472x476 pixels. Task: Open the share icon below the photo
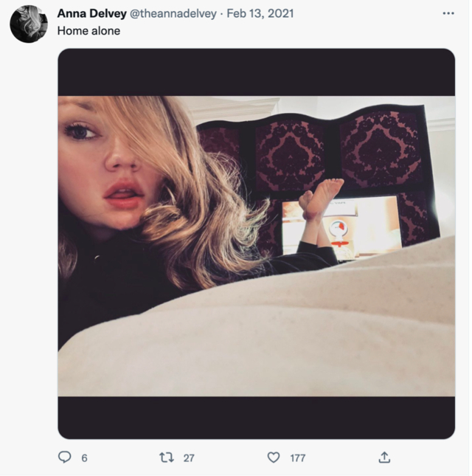pyautogui.click(x=383, y=458)
